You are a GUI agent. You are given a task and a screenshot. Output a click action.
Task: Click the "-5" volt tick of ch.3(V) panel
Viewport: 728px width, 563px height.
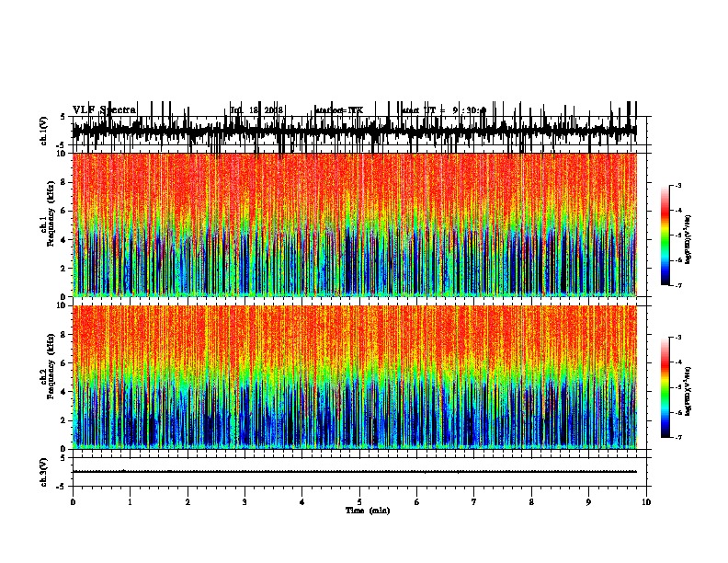click(x=63, y=487)
